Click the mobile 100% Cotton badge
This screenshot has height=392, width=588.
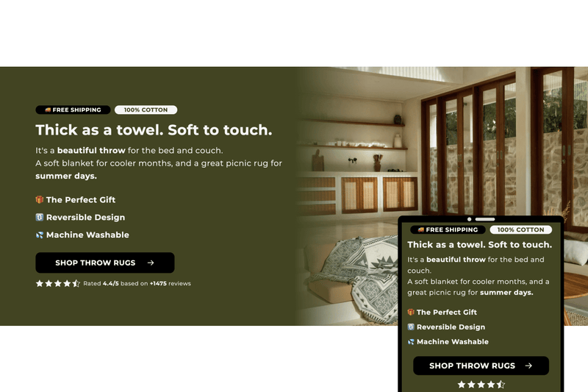tap(521, 229)
